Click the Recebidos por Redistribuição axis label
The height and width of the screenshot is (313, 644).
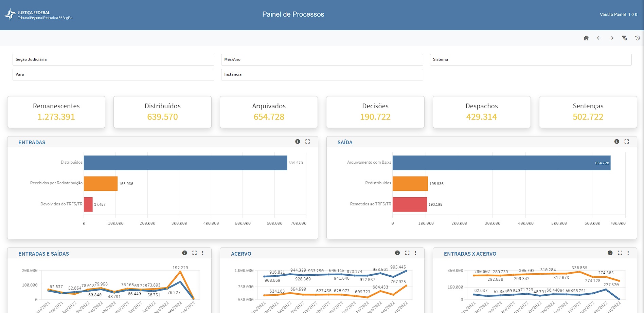point(56,183)
